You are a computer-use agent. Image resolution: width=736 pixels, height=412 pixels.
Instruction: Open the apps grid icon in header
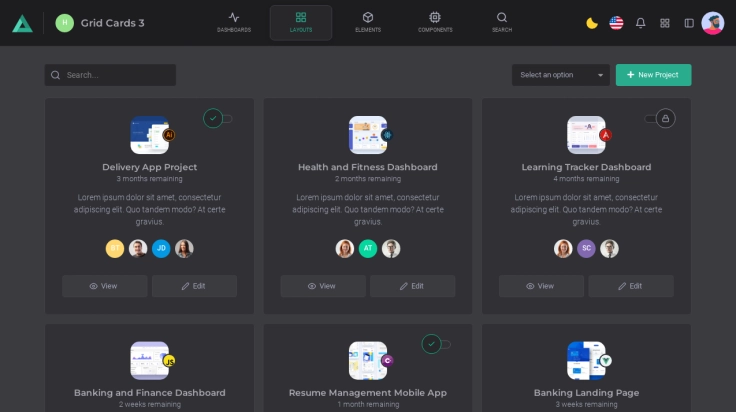tap(665, 23)
